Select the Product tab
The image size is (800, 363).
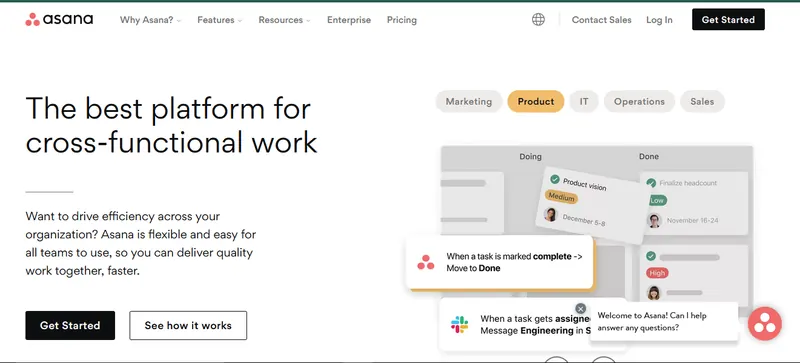pos(536,101)
